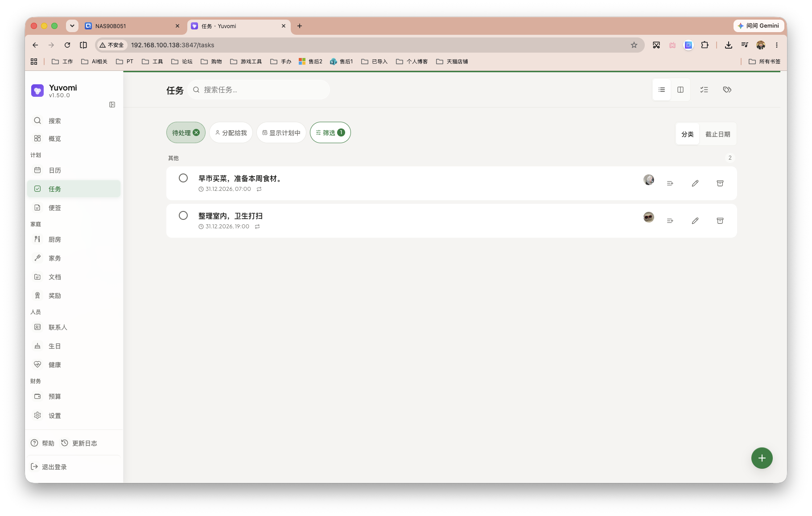812x516 pixels.
Task: Archive the 早市买菜 task
Action: point(720,183)
